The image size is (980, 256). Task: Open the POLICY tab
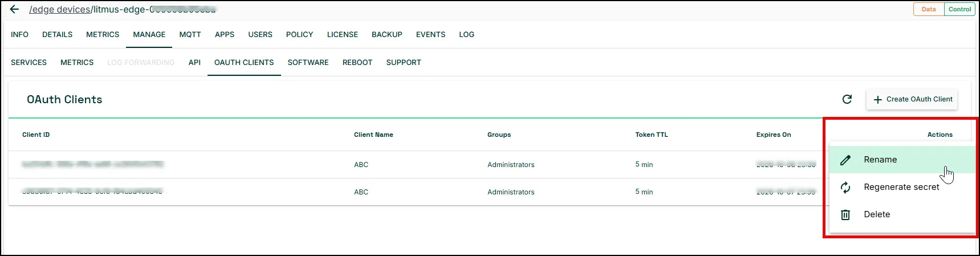click(300, 34)
